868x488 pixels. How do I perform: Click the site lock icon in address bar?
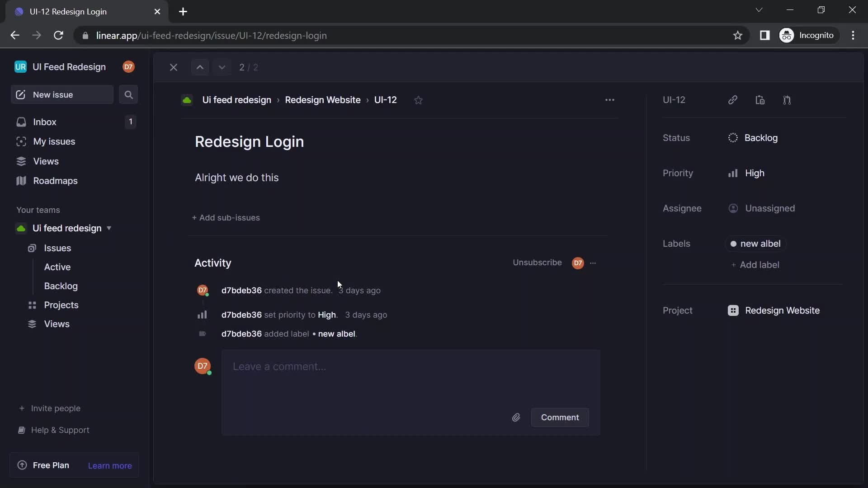point(85,36)
